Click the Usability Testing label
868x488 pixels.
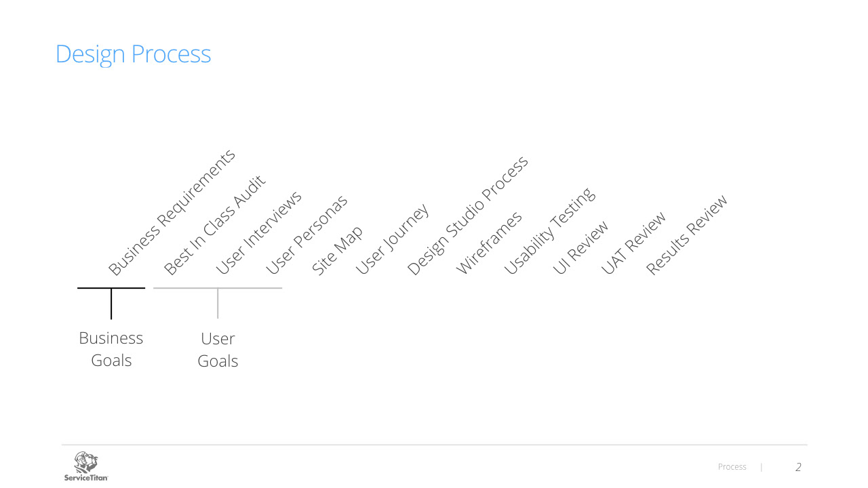click(549, 231)
